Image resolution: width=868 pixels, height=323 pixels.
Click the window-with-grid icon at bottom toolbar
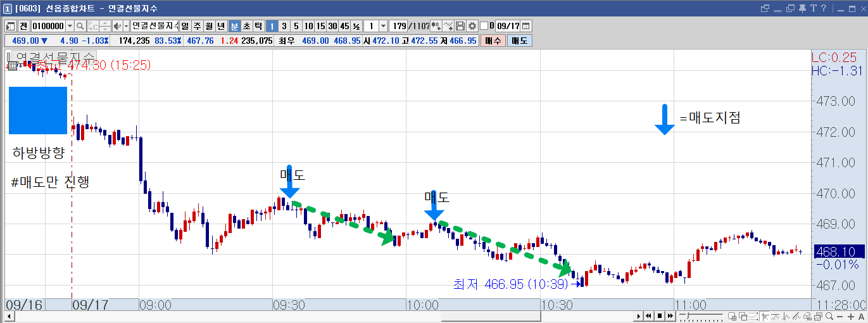coord(732,316)
